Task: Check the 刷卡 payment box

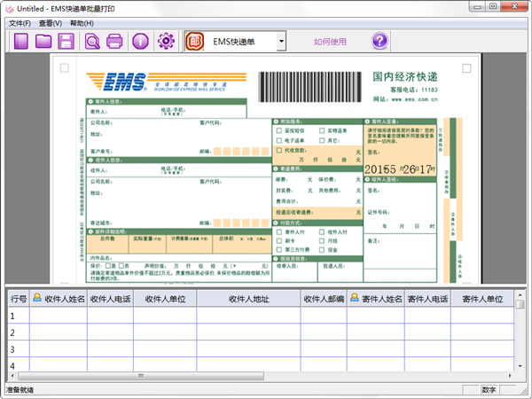Action: tap(279, 241)
